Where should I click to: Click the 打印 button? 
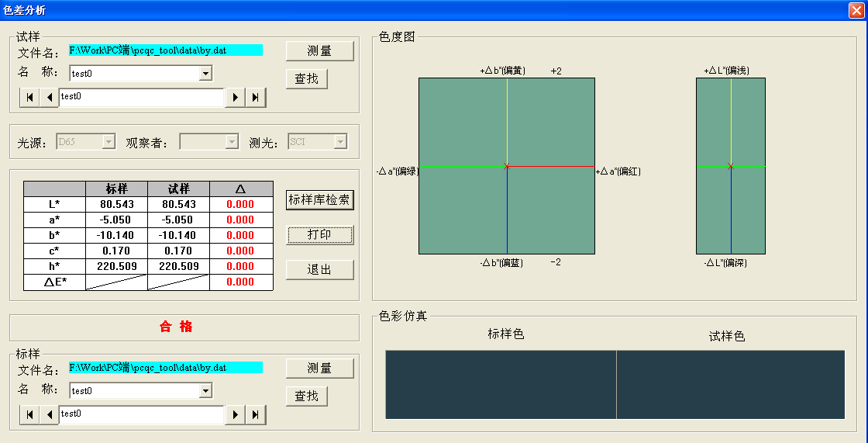pos(319,234)
